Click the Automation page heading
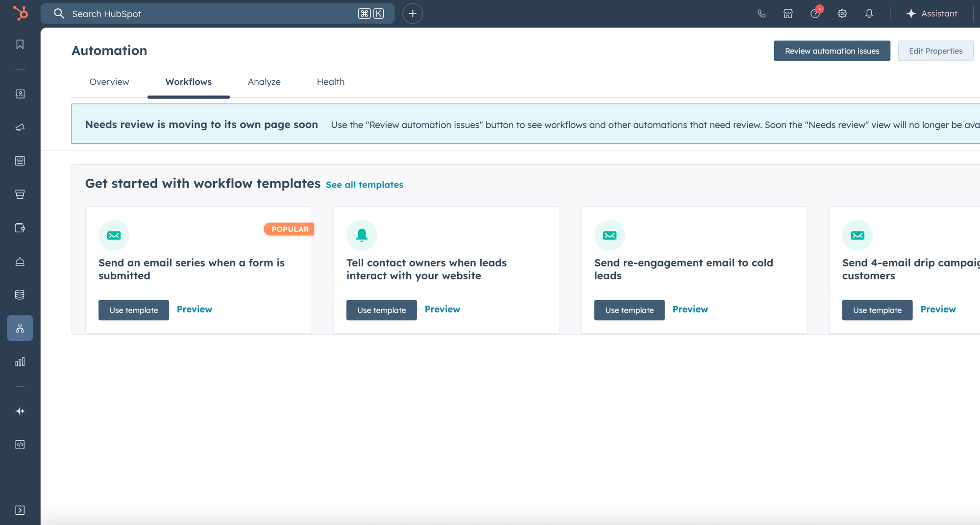Image resolution: width=980 pixels, height=525 pixels. [x=109, y=50]
